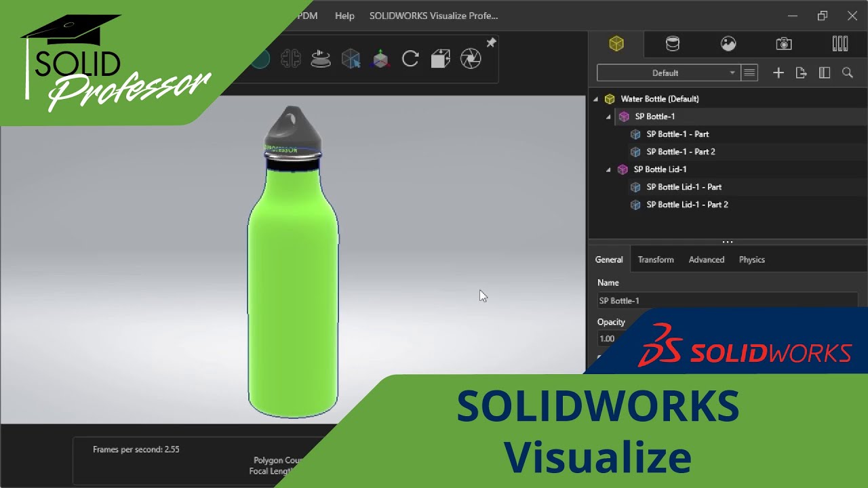The width and height of the screenshot is (868, 488).
Task: Click the SOLIDWORKS Visualize Profe... window title
Action: [433, 16]
